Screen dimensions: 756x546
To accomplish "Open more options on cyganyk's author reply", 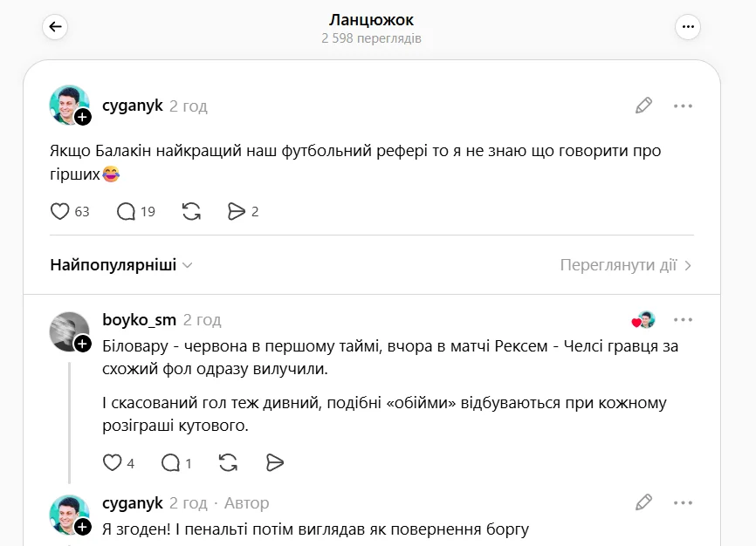I will 683,502.
